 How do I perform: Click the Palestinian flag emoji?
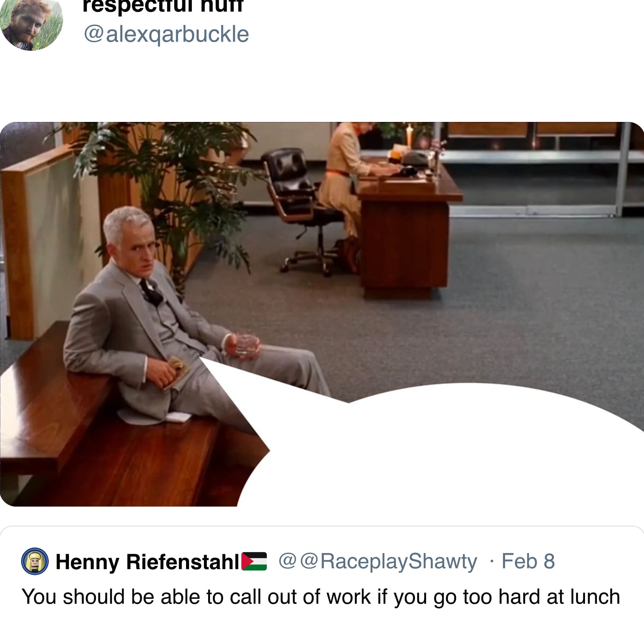(x=254, y=562)
